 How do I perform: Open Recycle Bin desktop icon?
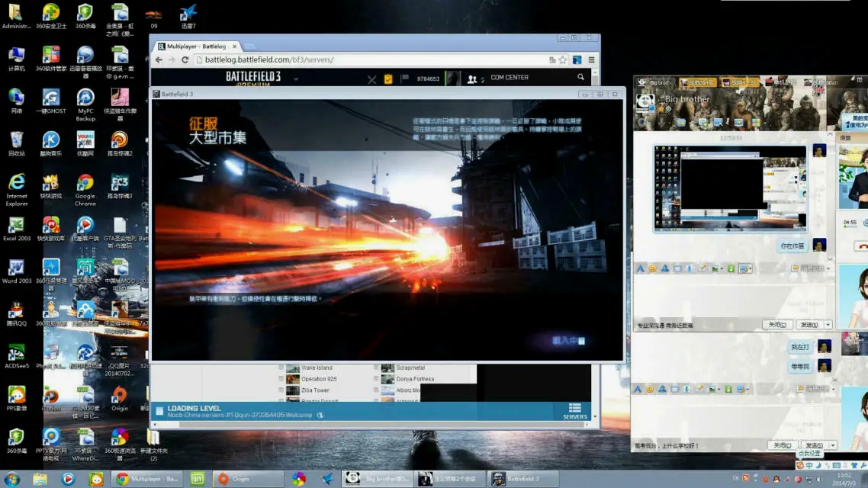click(x=17, y=144)
